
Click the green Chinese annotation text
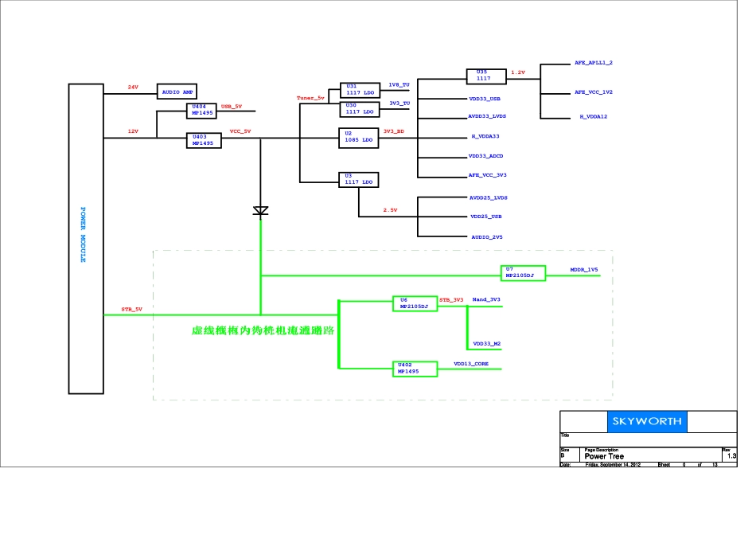tap(263, 330)
